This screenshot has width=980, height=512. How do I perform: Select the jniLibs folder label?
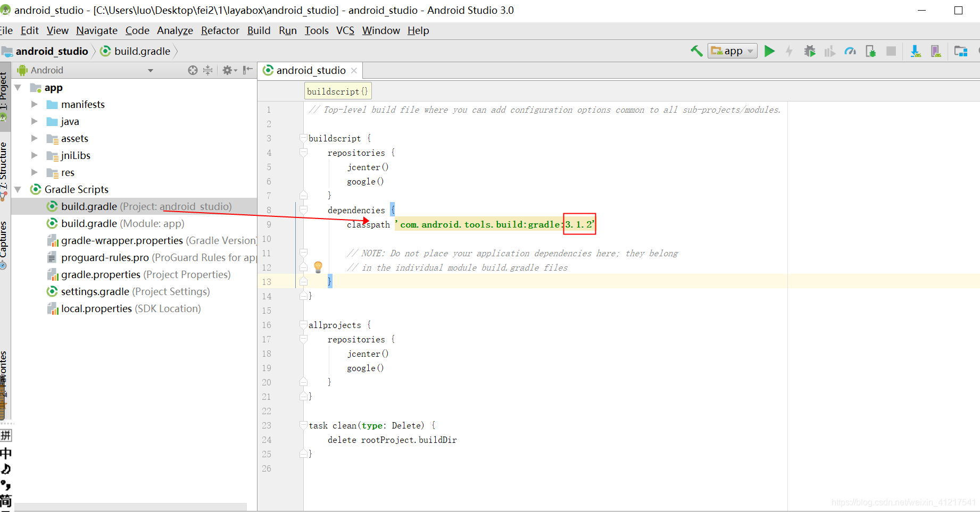pos(76,155)
